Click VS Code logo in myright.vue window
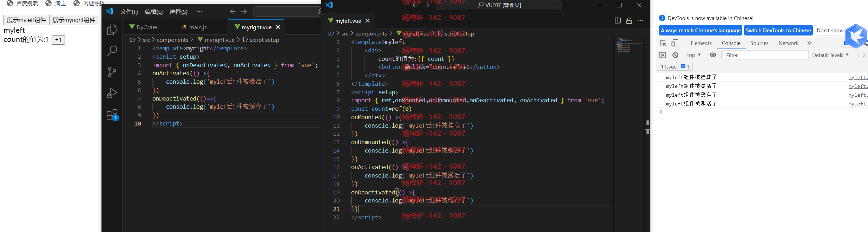Image resolution: width=868 pixels, height=232 pixels. pyautogui.click(x=110, y=11)
